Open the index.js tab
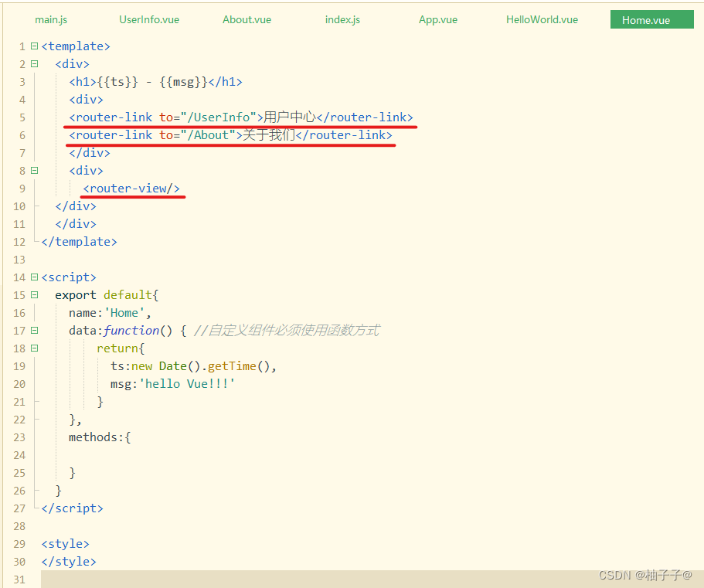This screenshot has width=704, height=588. [x=342, y=20]
